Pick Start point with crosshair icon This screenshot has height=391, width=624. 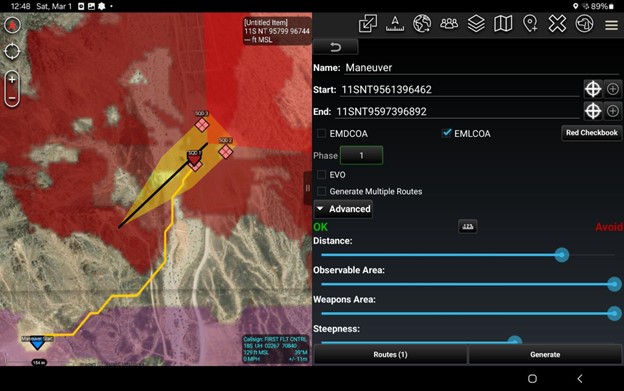[x=593, y=89]
